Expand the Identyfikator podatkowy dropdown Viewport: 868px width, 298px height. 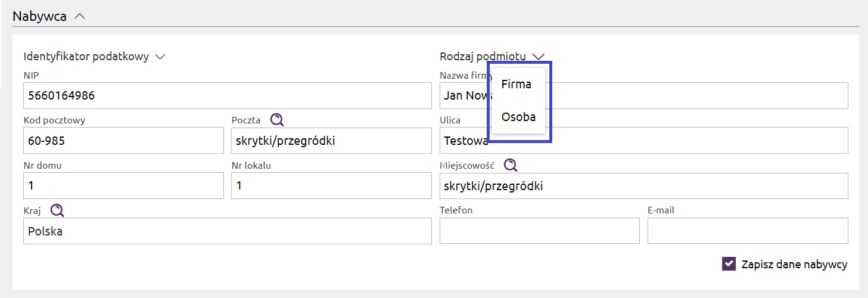[160, 57]
